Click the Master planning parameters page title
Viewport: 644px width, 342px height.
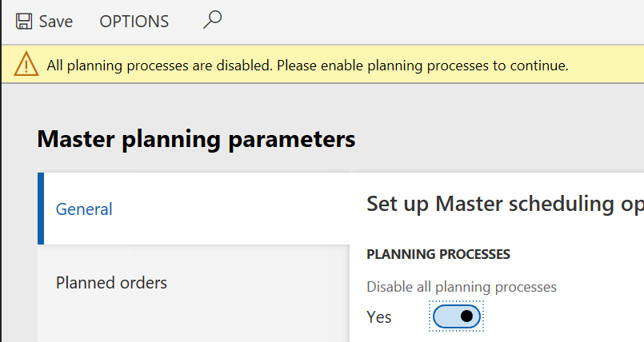pos(196,139)
